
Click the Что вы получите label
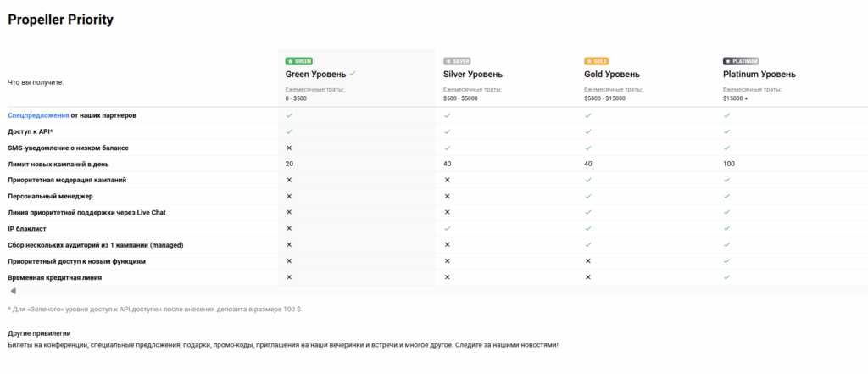point(36,82)
